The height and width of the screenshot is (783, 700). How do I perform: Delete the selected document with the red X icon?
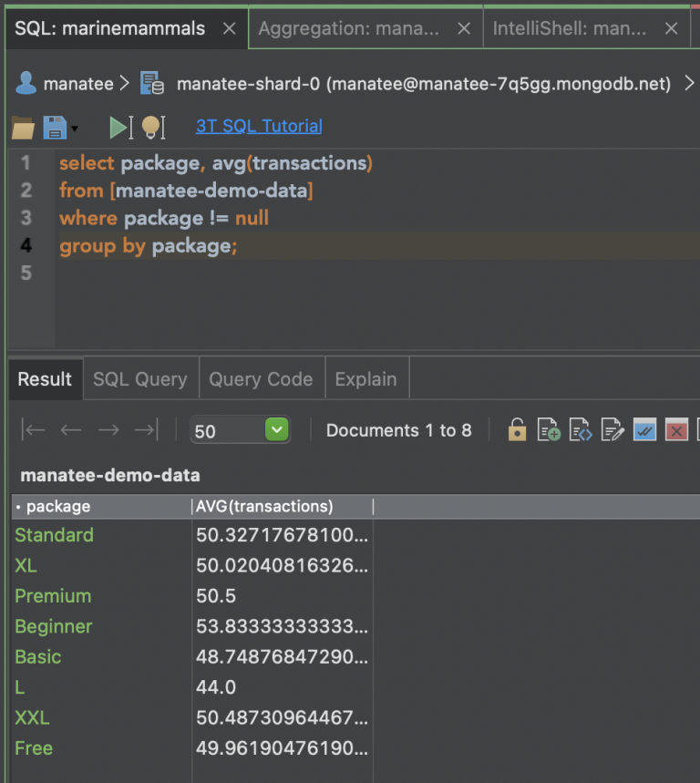676,429
